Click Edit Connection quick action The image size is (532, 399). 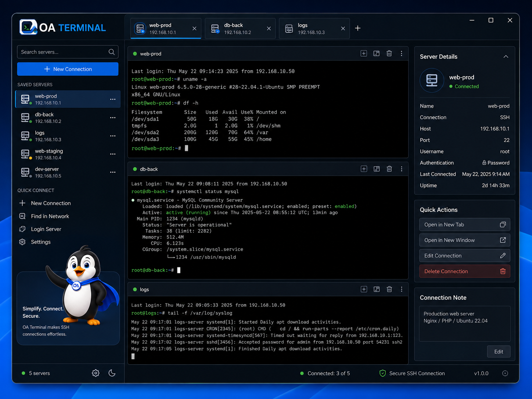pyautogui.click(x=465, y=256)
